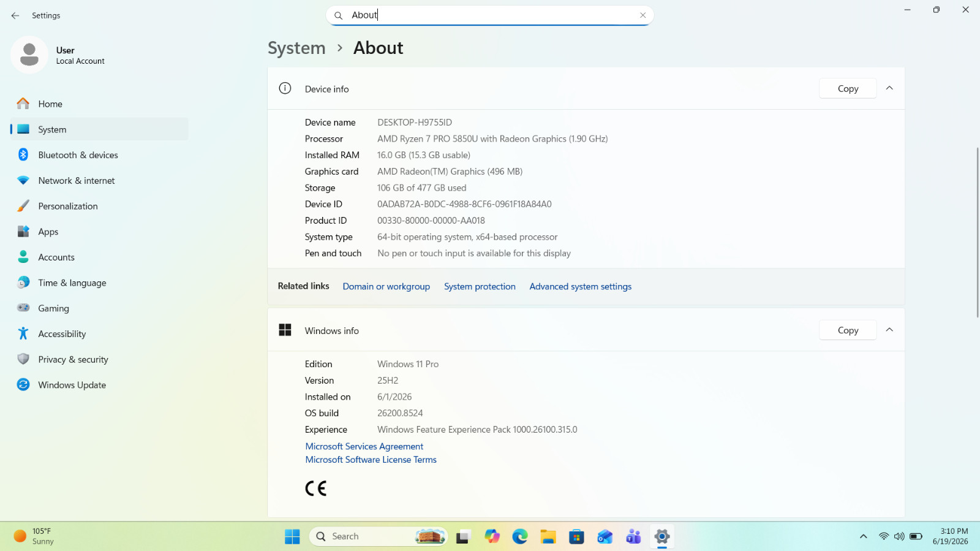This screenshot has height=551, width=980.
Task: Open Microsoft Store from the taskbar
Action: 576,536
